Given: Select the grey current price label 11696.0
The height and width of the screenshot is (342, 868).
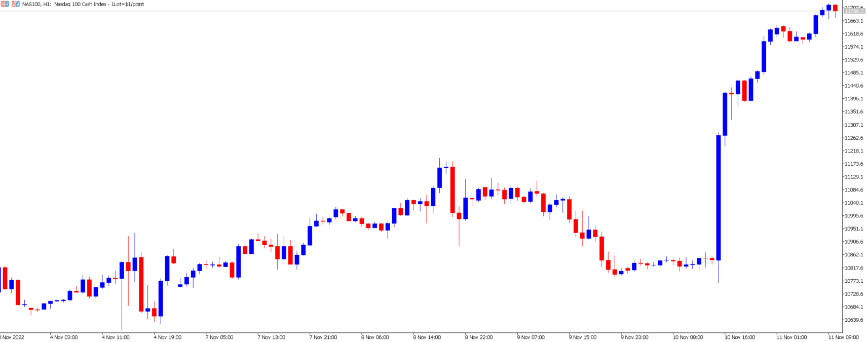Looking at the screenshot, I should pos(854,11).
